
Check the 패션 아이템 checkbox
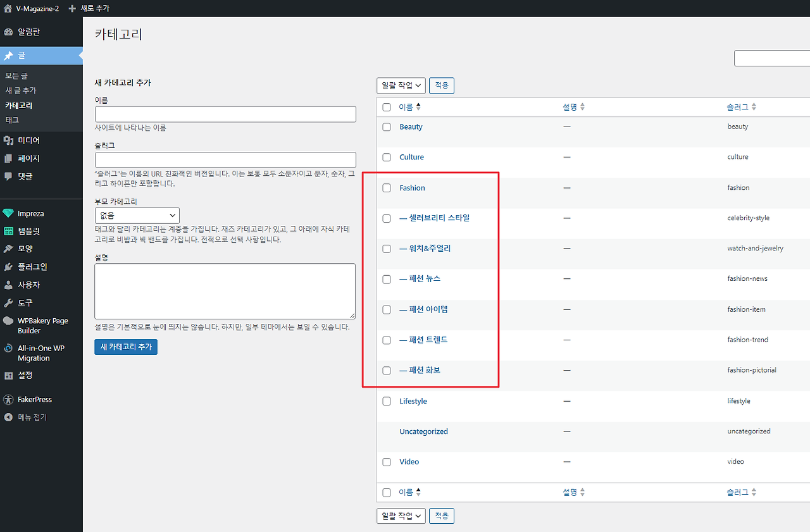click(387, 309)
